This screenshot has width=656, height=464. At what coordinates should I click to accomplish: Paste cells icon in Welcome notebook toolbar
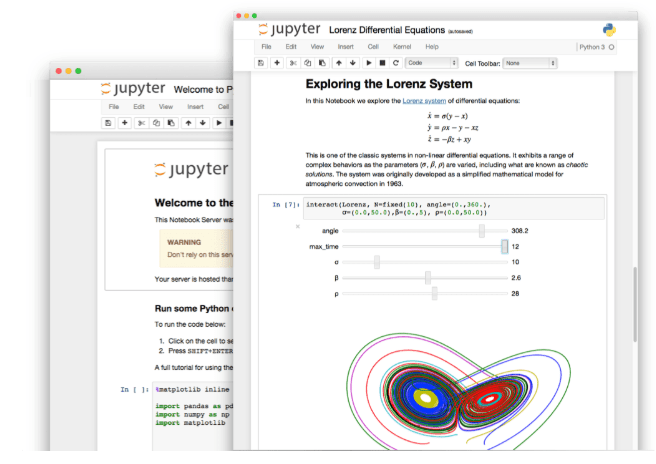tap(171, 123)
